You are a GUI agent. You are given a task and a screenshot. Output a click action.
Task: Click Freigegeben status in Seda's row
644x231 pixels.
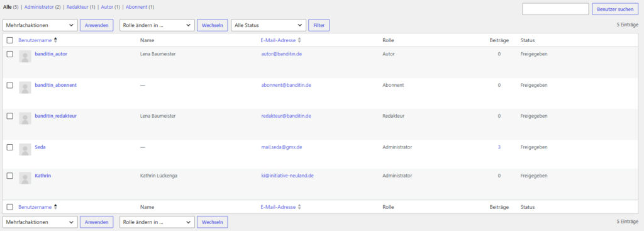click(533, 147)
